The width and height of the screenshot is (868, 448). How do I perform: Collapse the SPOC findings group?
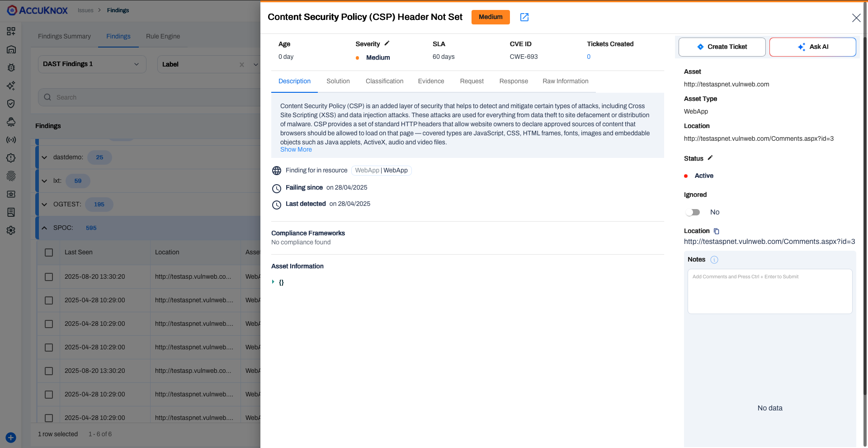[x=44, y=228]
